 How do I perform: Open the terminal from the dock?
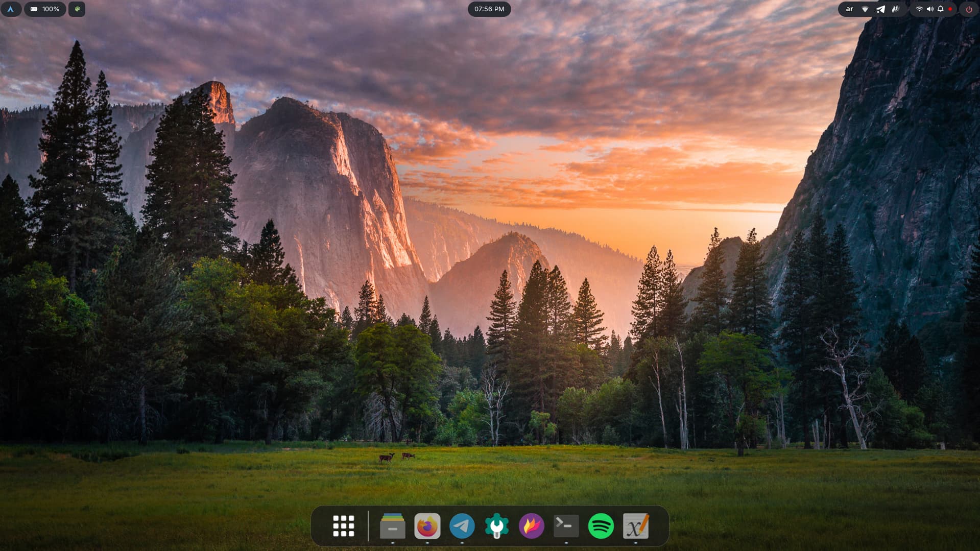click(x=566, y=526)
